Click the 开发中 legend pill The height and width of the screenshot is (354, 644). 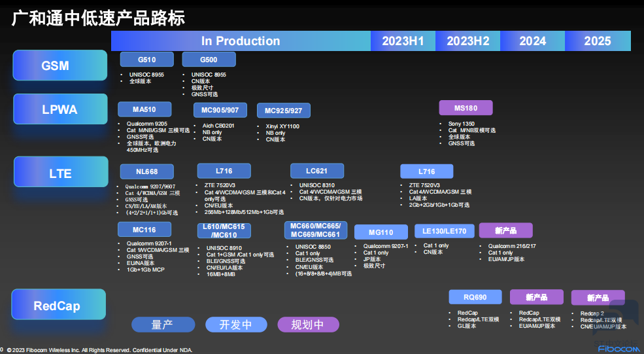[236, 325]
